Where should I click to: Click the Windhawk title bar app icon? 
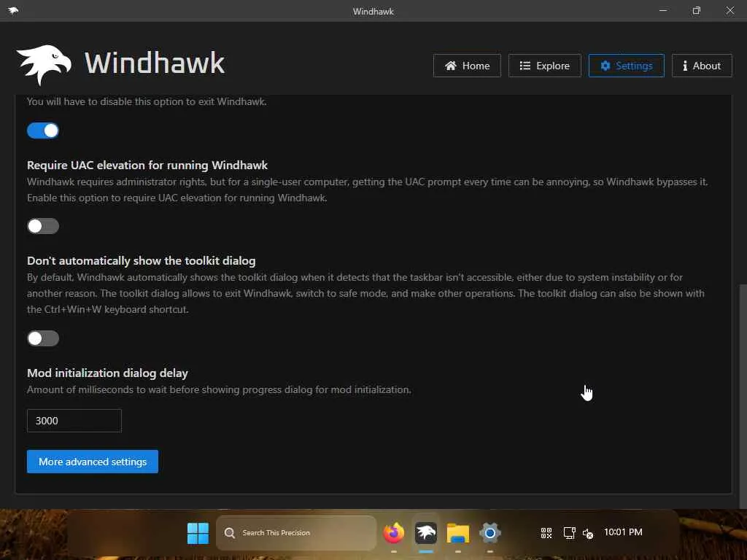(x=13, y=10)
